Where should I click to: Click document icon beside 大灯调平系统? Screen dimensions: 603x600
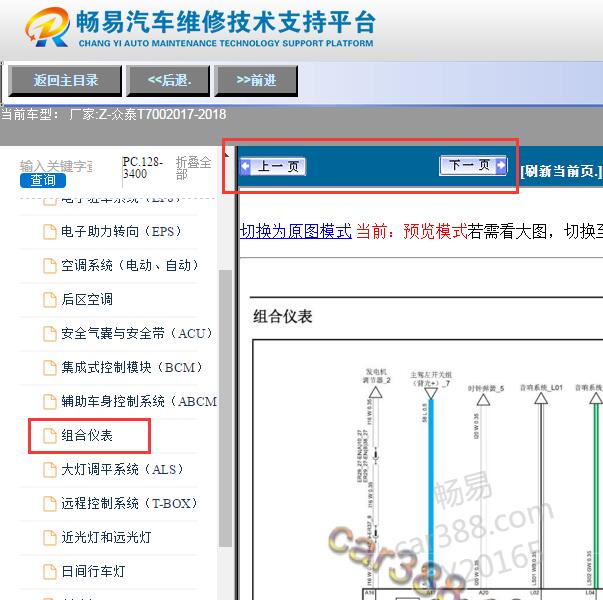50,469
